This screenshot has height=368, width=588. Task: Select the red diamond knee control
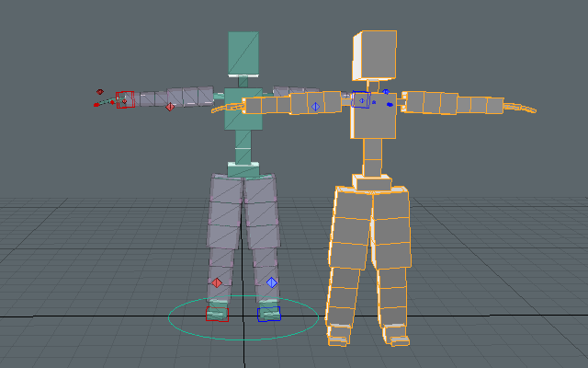point(217,282)
